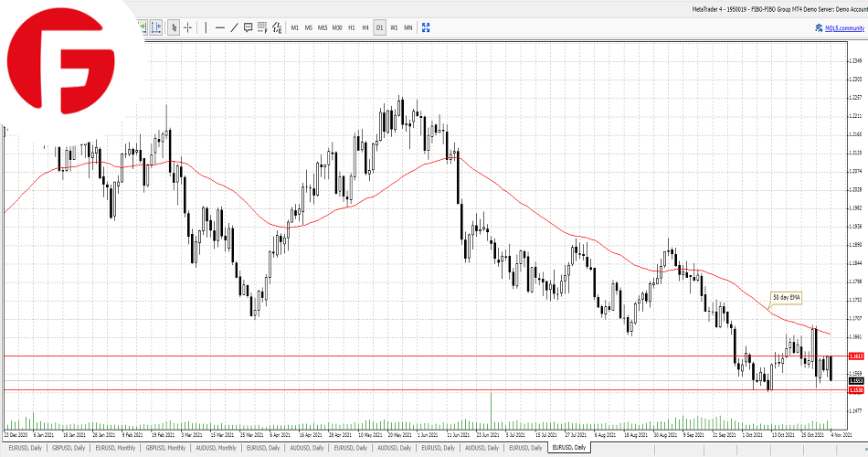Click the M30 timeframe button
Screen dimensions: 868x457
pyautogui.click(x=337, y=27)
